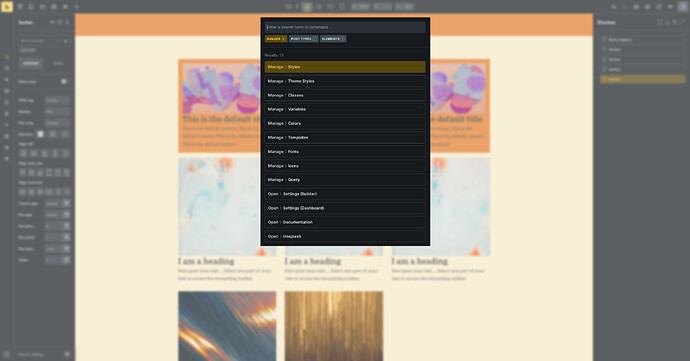Select Manage : Colors in the palette

tap(345, 123)
